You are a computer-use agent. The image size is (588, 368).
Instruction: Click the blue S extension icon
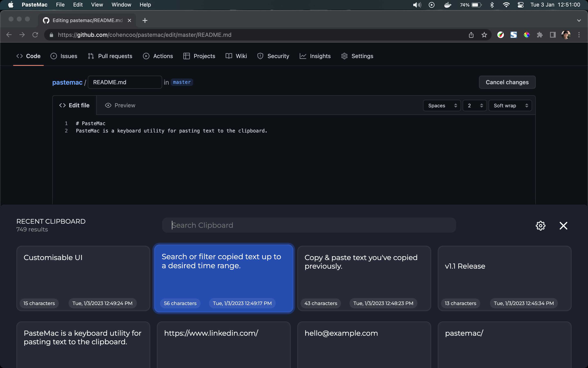513,35
